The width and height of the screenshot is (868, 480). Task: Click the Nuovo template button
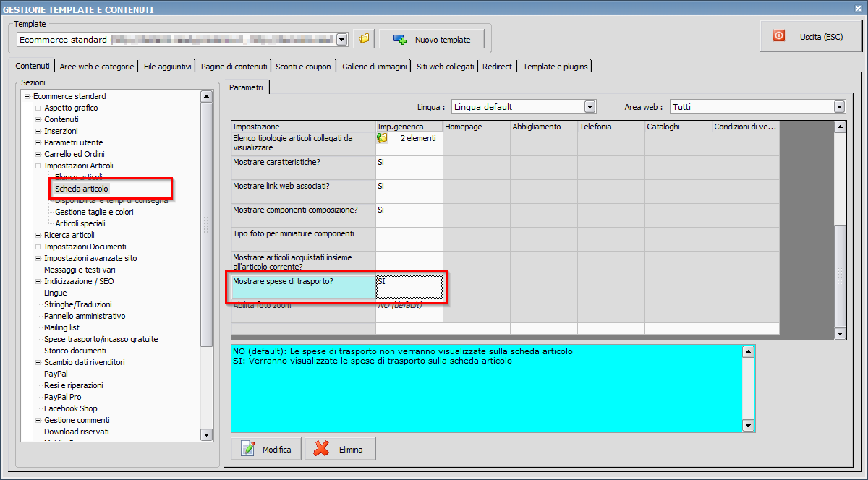[x=431, y=39]
